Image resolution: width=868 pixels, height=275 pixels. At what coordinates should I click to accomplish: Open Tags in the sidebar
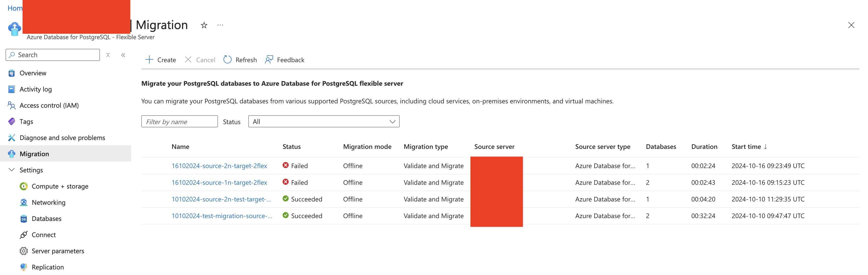click(26, 122)
